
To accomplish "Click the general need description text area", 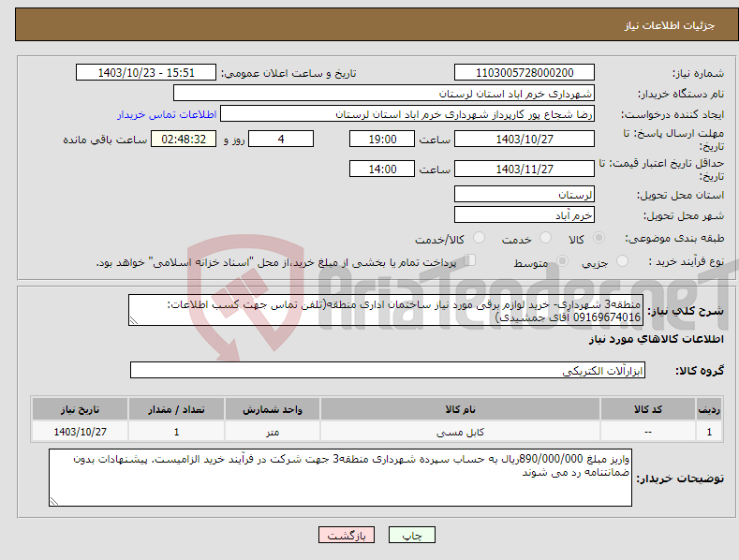I will pos(386,310).
